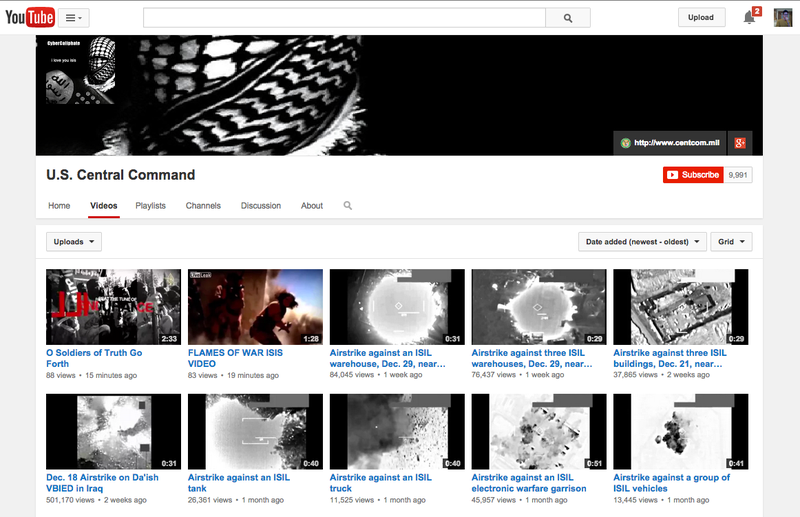Click the channel avatar in banner corner
This screenshot has height=517, width=800.
81,70
